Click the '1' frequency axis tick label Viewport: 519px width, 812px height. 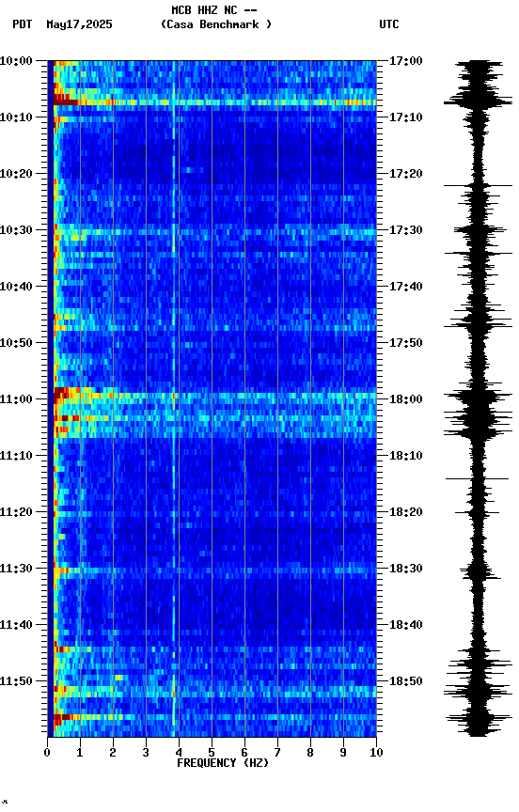80,753
